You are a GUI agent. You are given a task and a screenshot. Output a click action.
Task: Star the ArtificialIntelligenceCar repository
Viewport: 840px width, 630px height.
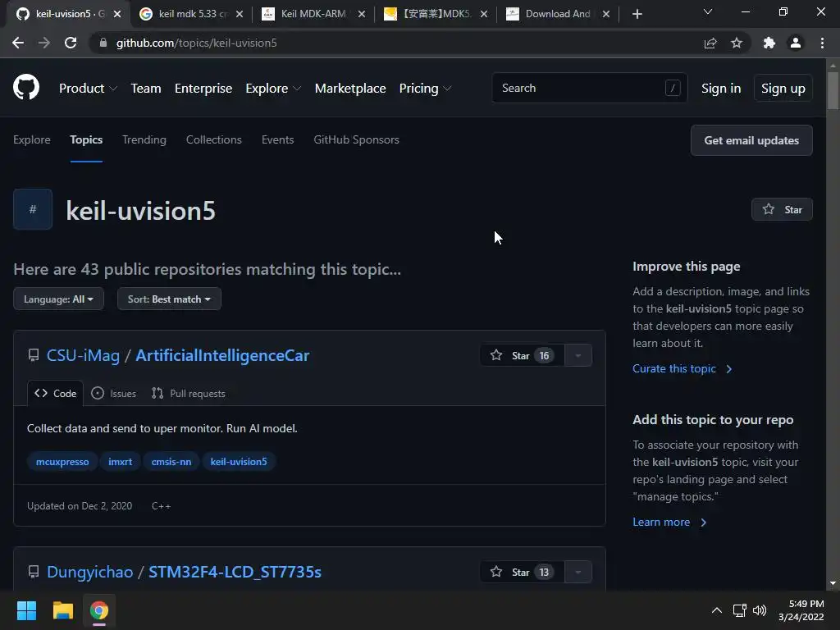pos(523,355)
